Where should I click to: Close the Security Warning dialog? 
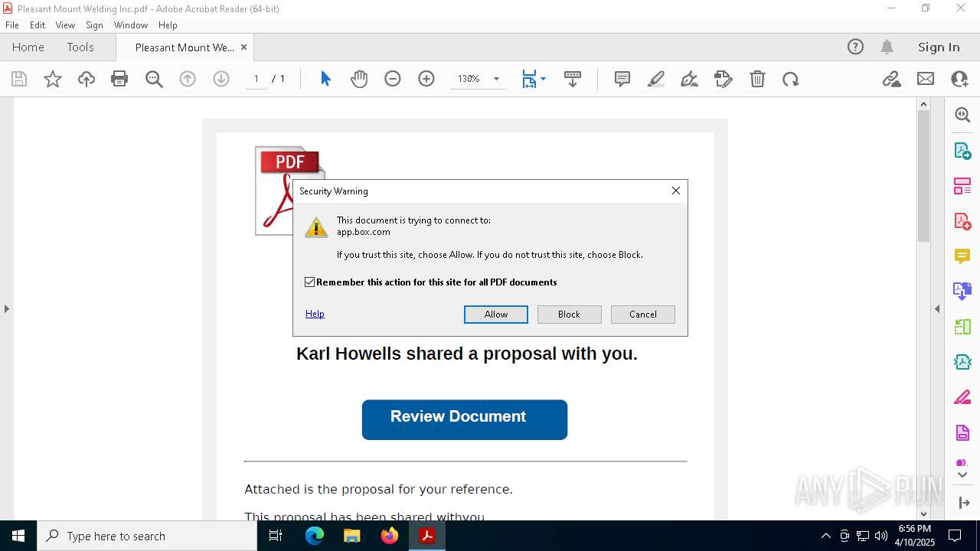676,191
